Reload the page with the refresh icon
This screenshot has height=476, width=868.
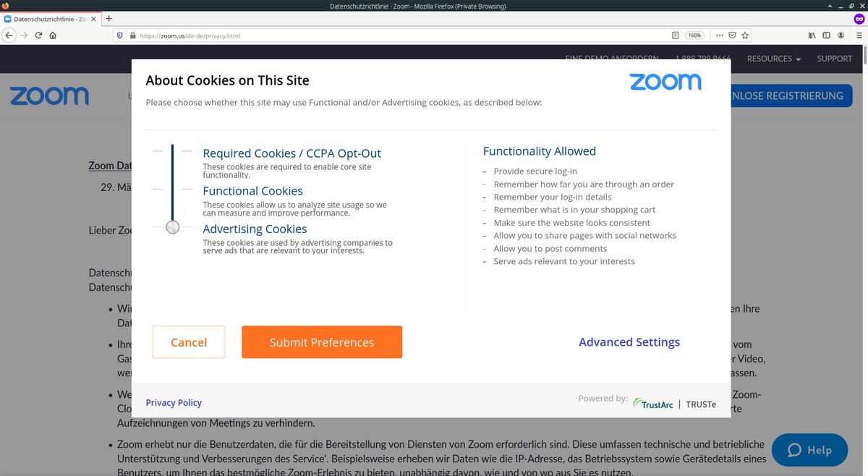[x=38, y=35]
